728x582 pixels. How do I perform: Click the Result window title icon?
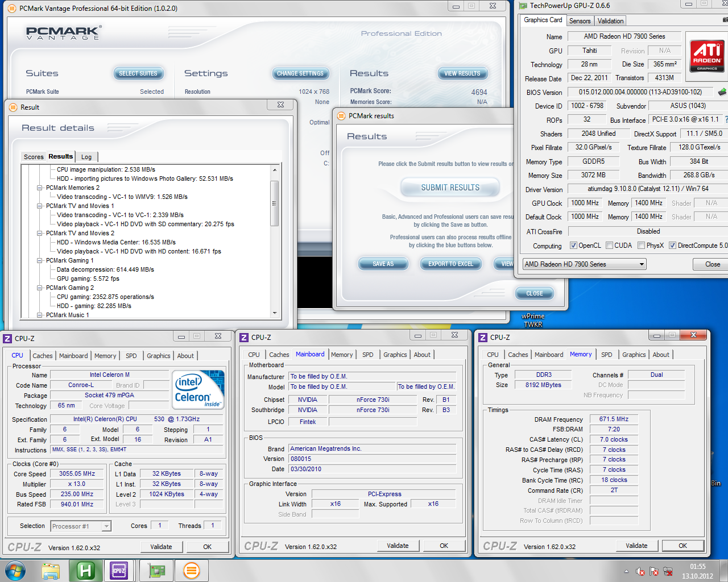(13, 107)
